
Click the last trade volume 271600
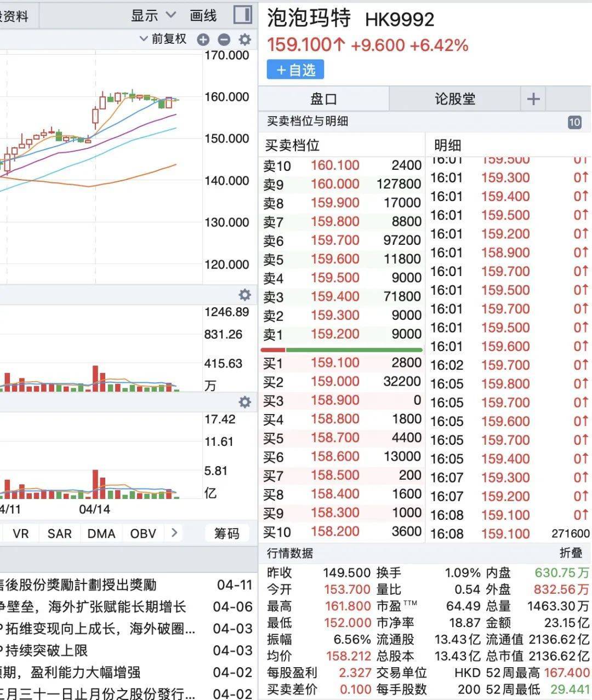point(571,533)
